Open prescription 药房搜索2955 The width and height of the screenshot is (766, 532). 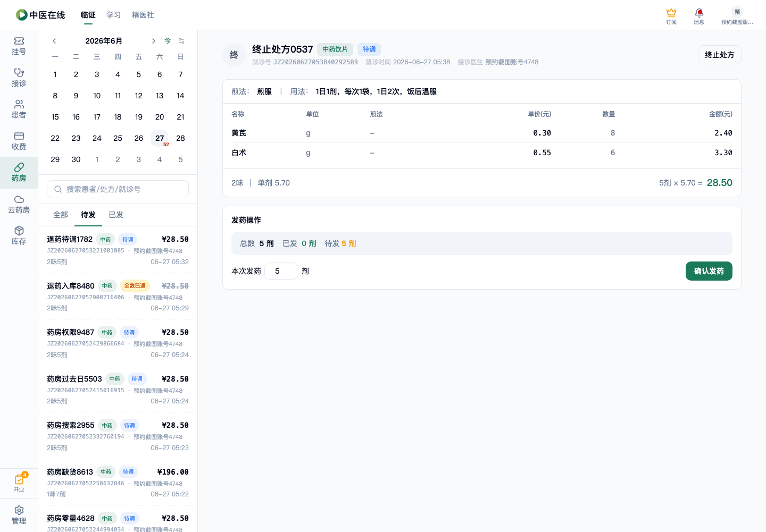(x=118, y=436)
